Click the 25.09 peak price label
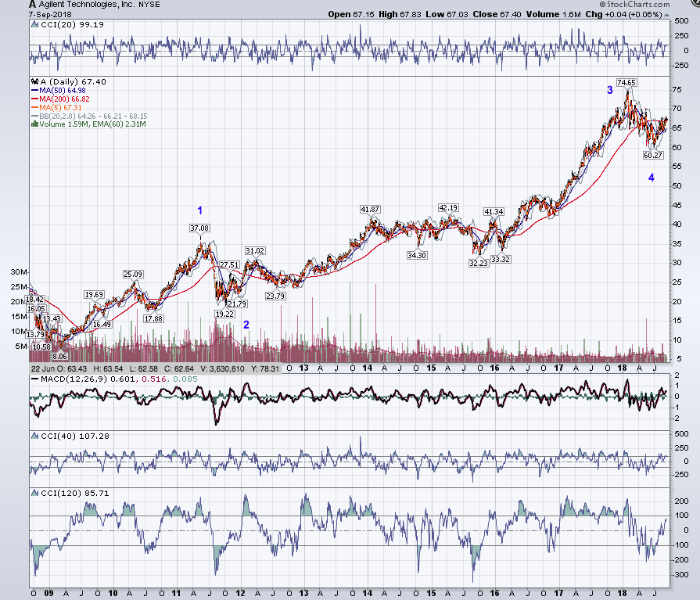This screenshot has width=700, height=600. (133, 274)
